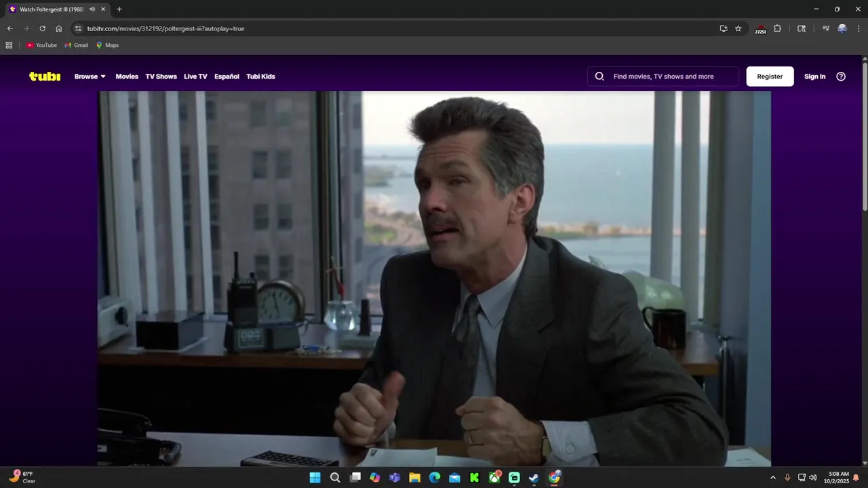Click microphone icon in system tray
Image resolution: width=868 pixels, height=488 pixels.
coord(787,478)
